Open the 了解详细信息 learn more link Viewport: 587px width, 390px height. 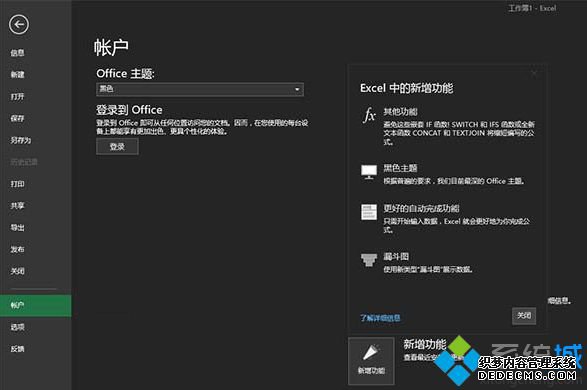380,318
